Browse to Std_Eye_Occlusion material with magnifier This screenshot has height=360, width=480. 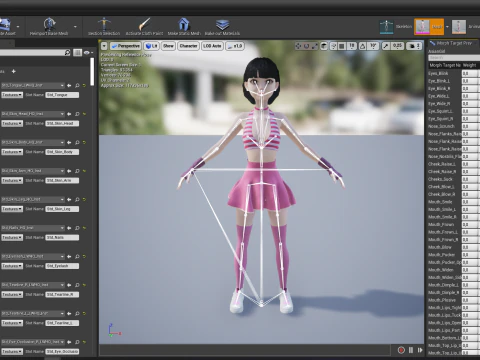point(77,342)
